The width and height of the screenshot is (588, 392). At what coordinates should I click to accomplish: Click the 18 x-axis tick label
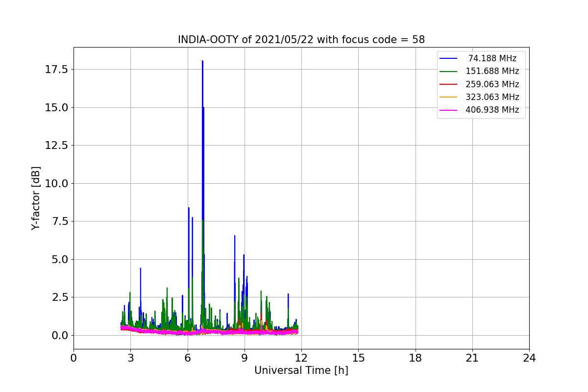click(416, 358)
